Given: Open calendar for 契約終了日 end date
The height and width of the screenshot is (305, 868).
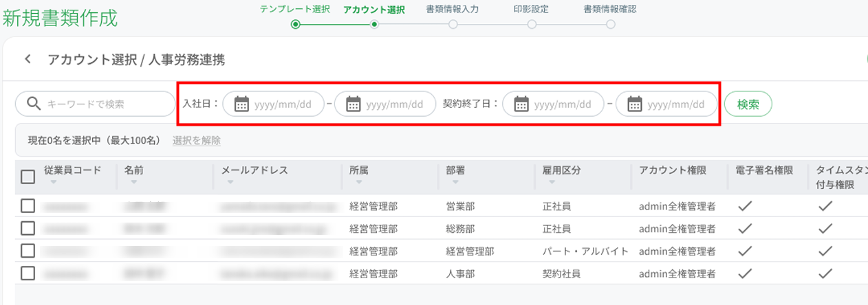Looking at the screenshot, I should click(635, 104).
